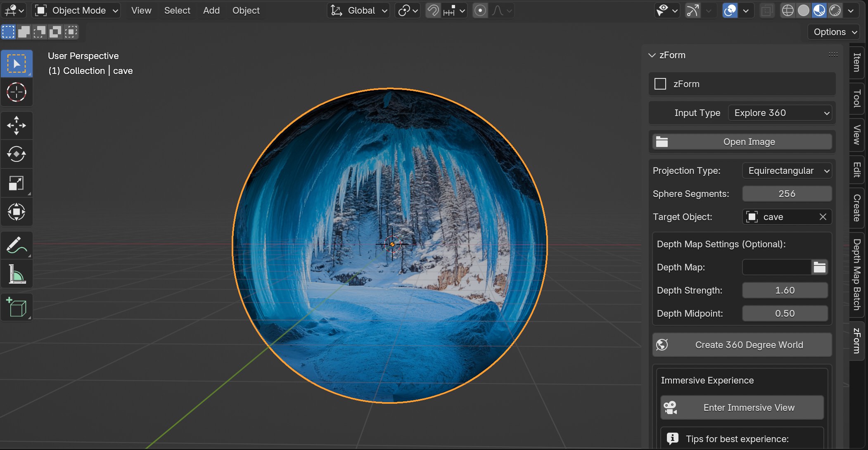Set selection mode to Subtract
Image resolution: width=868 pixels, height=450 pixels.
(40, 32)
